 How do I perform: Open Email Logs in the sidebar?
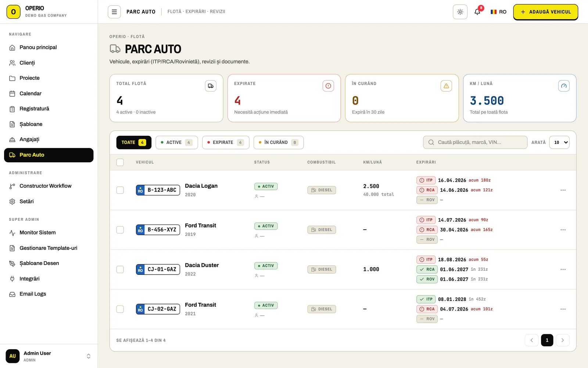point(49,294)
